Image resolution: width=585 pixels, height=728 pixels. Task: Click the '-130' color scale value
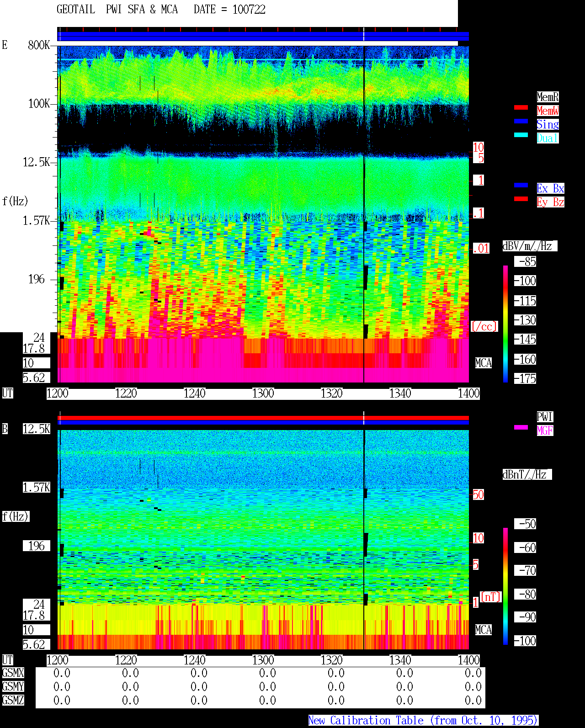click(525, 320)
